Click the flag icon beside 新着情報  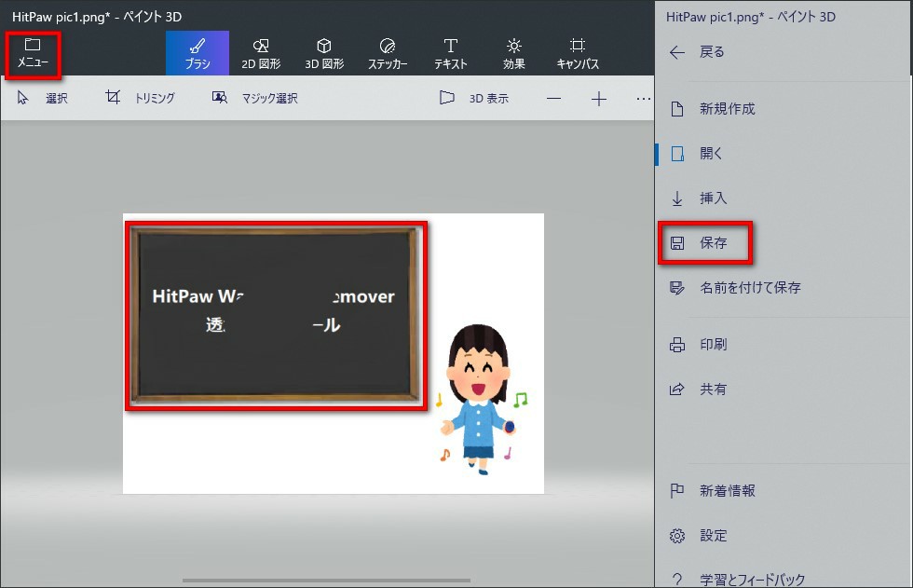[x=676, y=491]
